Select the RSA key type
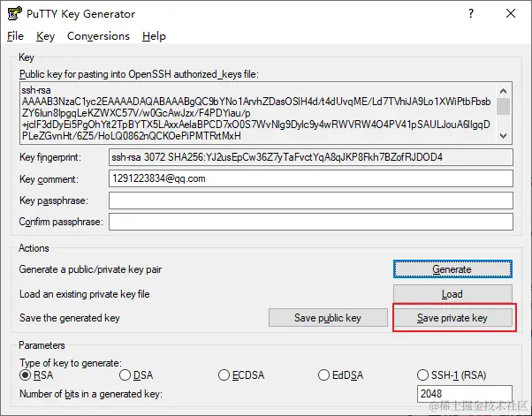 (25, 375)
